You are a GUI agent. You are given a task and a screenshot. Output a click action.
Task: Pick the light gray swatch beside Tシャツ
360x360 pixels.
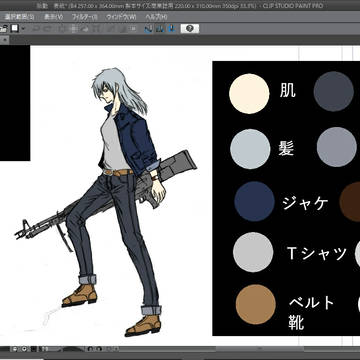(253, 252)
